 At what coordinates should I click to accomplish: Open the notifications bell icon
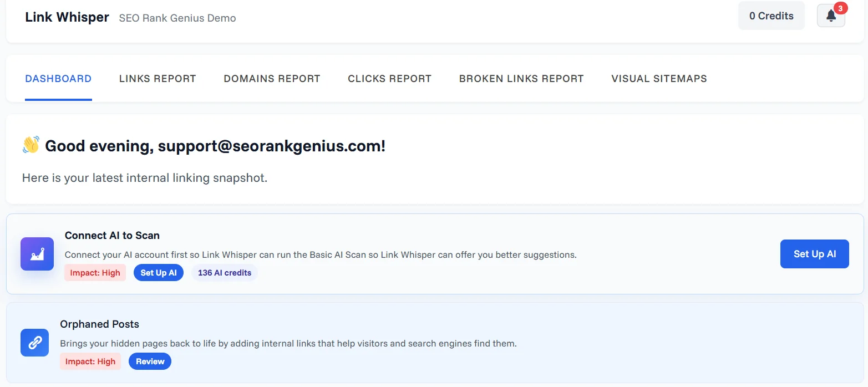831,16
